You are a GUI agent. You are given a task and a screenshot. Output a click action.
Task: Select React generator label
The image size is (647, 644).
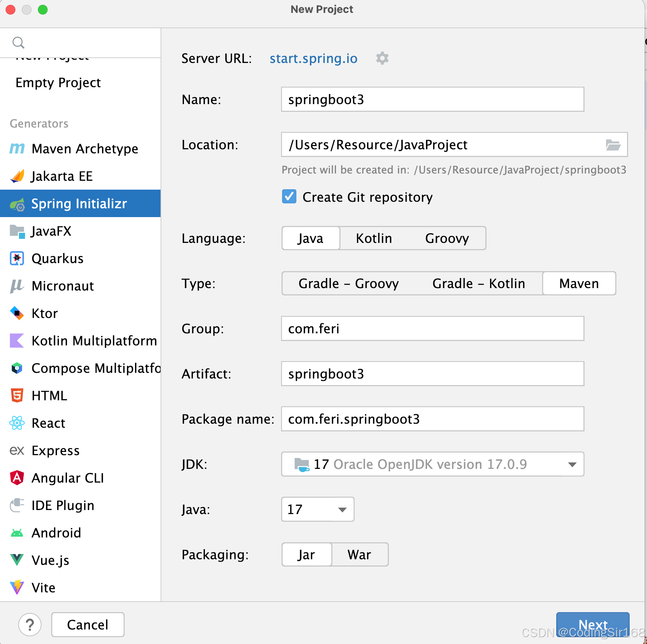(48, 423)
